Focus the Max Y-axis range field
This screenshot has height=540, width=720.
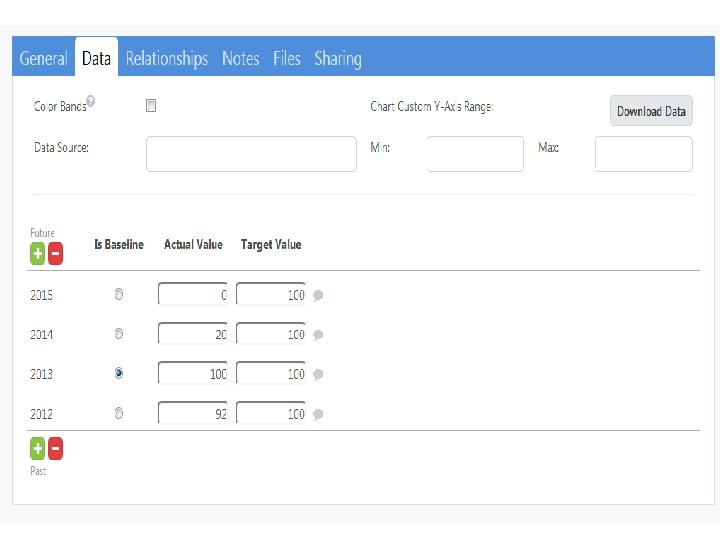644,154
